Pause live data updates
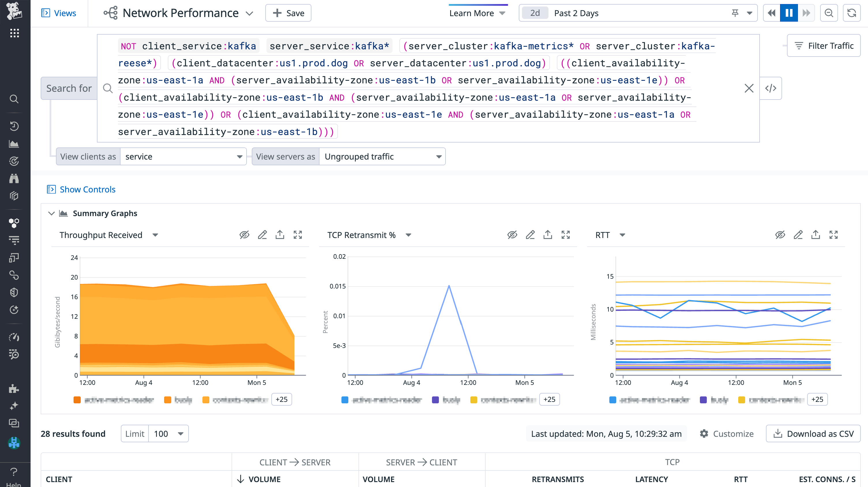 coord(788,13)
